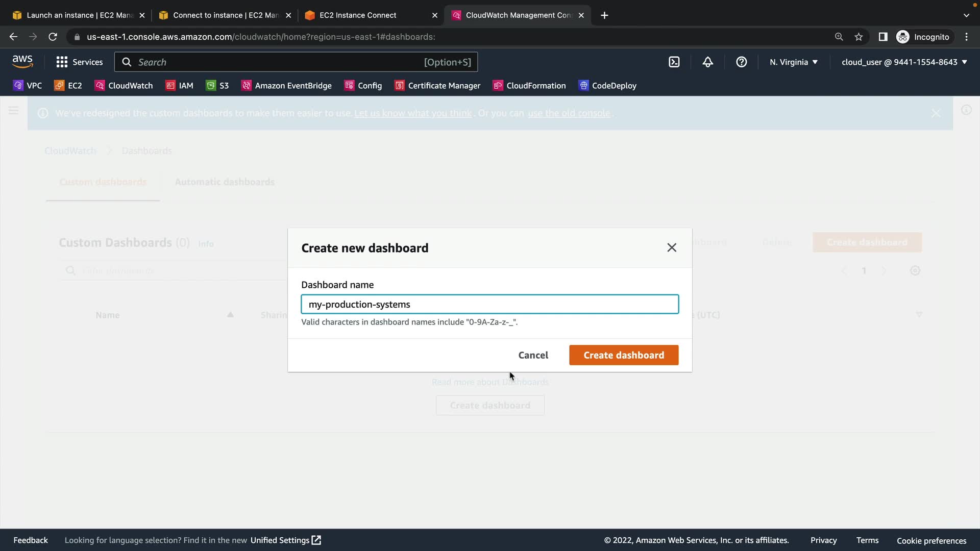Open the browser tab list chevron
The image size is (980, 551).
[966, 15]
